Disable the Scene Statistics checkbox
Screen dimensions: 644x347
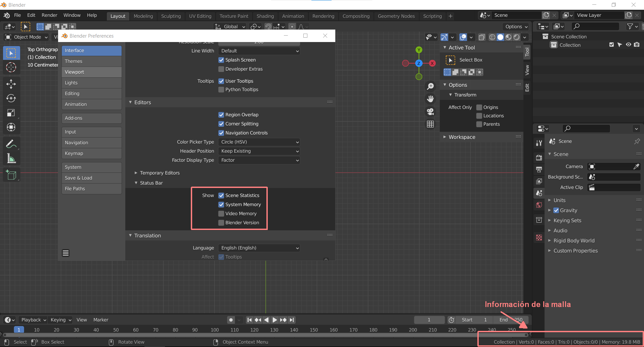pos(221,195)
